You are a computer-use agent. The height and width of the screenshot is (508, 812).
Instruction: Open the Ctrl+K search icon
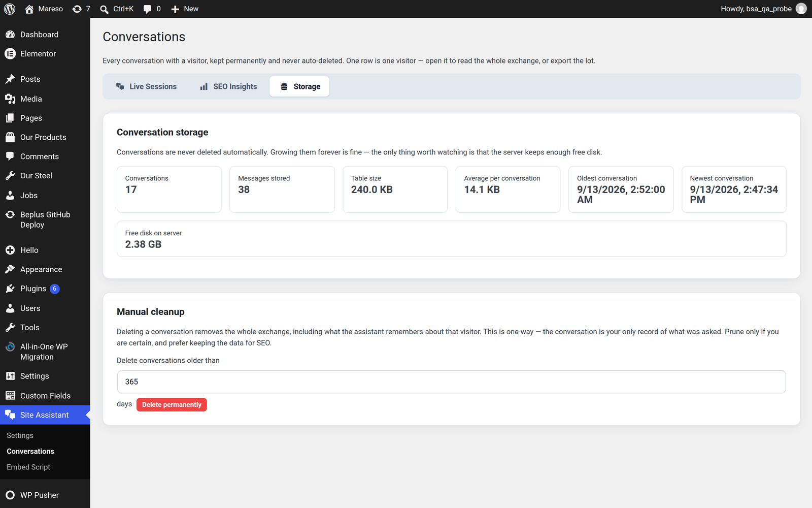(104, 9)
